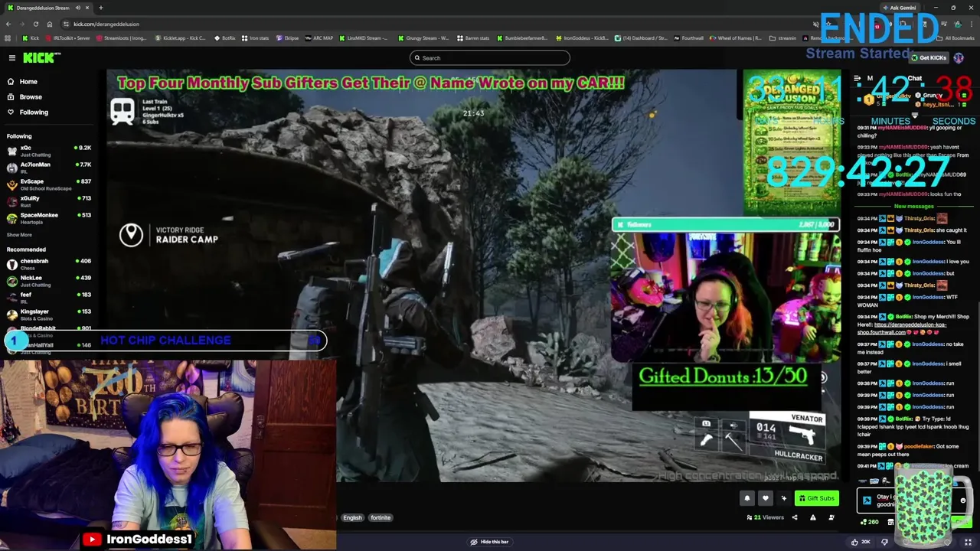Click the chat emoji picker icon
The height and width of the screenshot is (551, 980).
coord(962,500)
